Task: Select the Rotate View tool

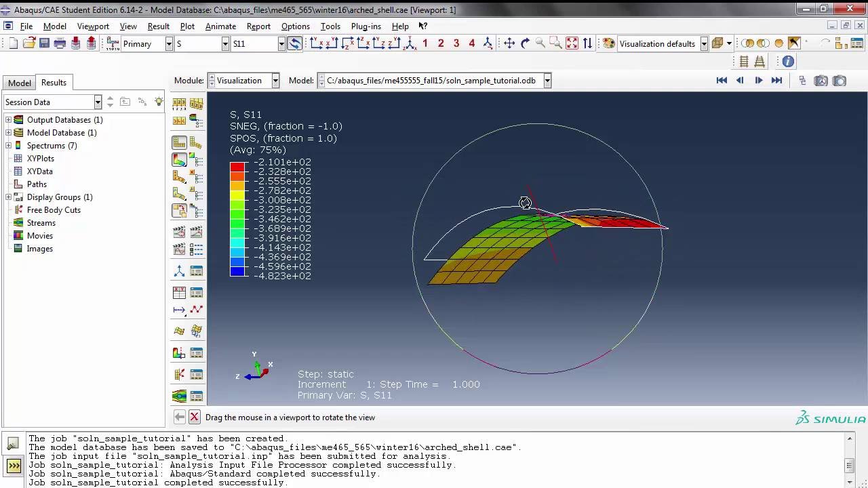Action: (x=525, y=43)
